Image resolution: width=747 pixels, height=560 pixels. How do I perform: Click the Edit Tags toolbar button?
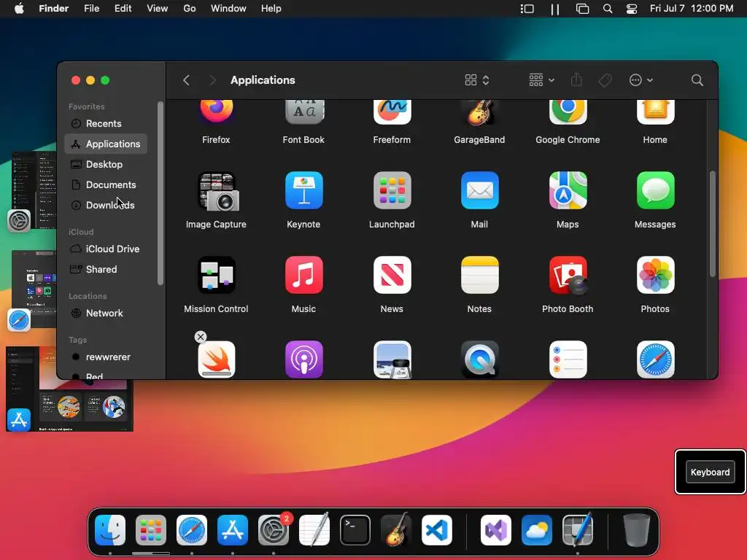tap(605, 80)
